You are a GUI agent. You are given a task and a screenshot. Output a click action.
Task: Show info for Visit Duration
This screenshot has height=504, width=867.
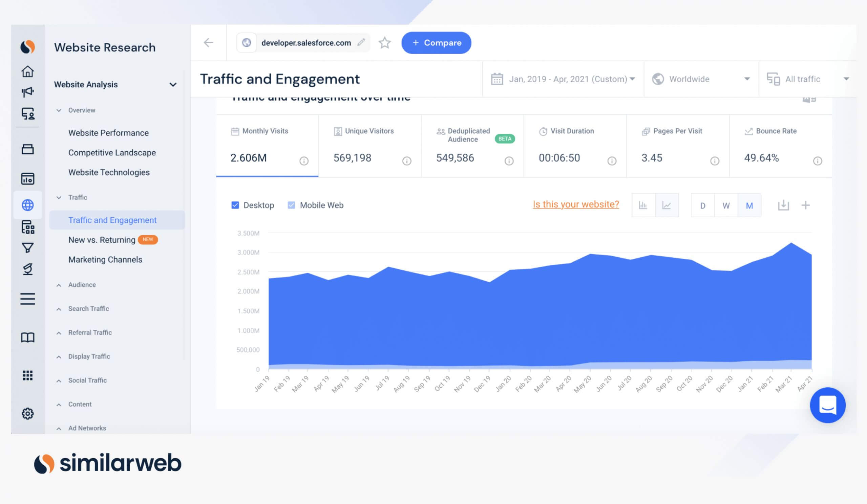[612, 161]
